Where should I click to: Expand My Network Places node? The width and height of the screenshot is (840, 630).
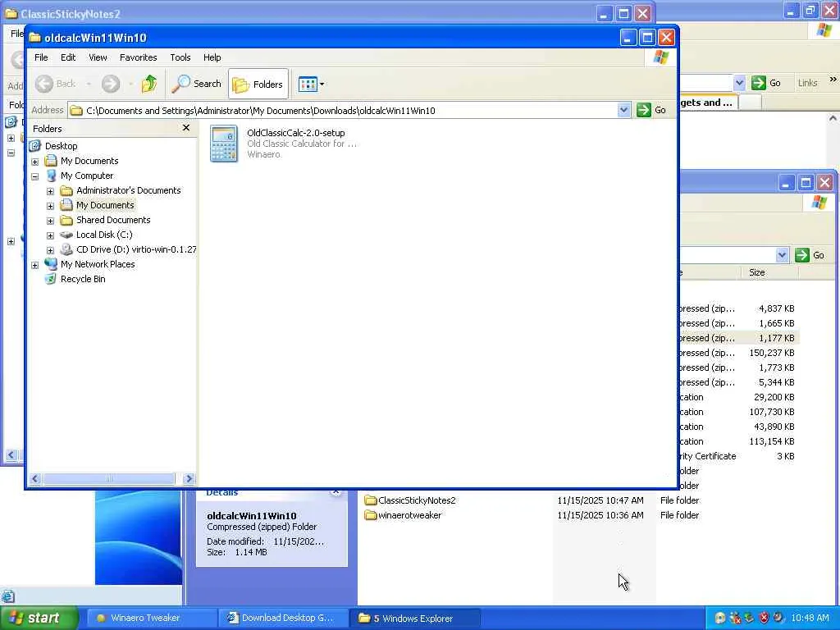point(34,265)
